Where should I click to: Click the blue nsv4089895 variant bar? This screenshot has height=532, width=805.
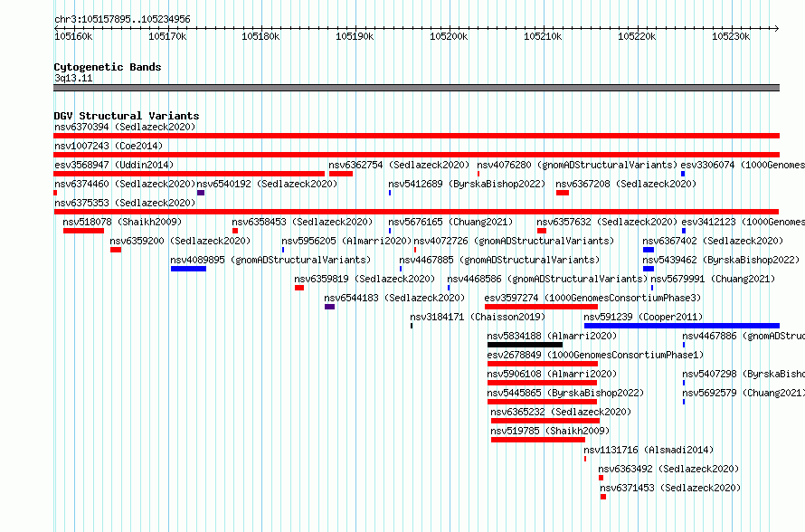click(x=188, y=269)
